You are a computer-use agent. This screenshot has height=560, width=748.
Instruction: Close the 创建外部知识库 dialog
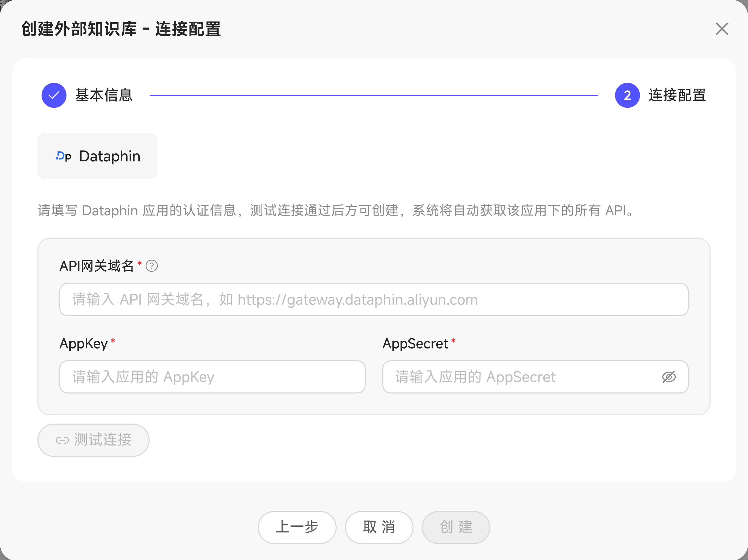(722, 29)
